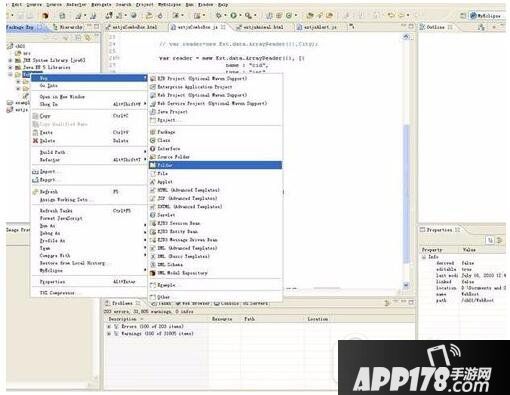Select Enterprise Application Project entry
The image size is (510, 395).
coord(215,87)
